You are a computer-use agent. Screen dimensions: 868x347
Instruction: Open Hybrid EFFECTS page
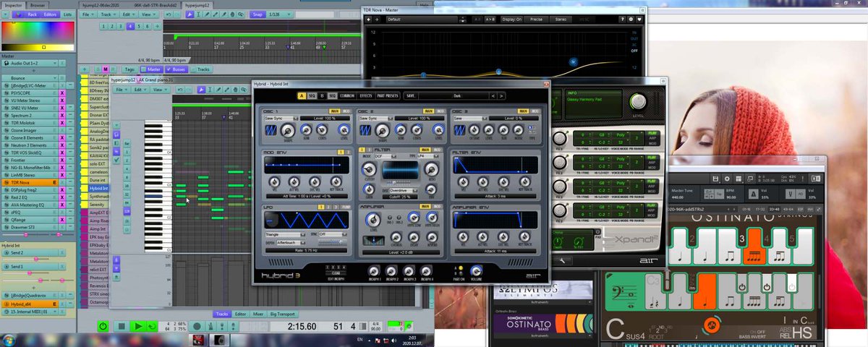(366, 95)
